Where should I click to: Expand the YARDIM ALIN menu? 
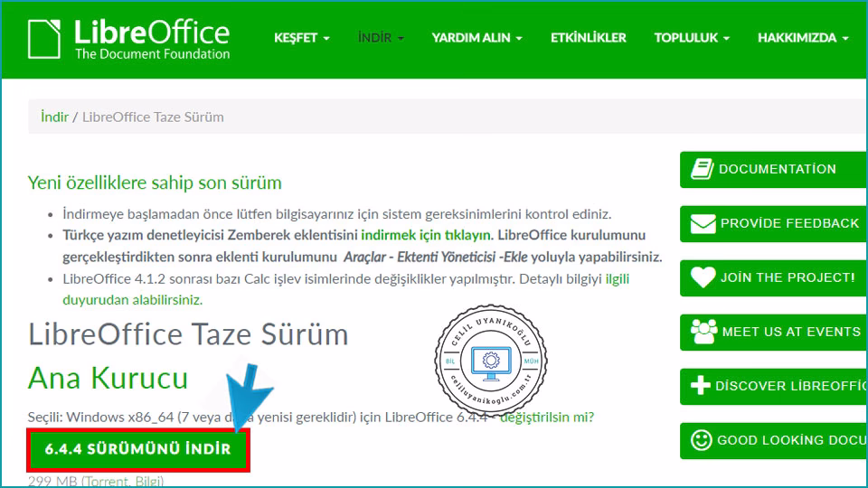[476, 38]
